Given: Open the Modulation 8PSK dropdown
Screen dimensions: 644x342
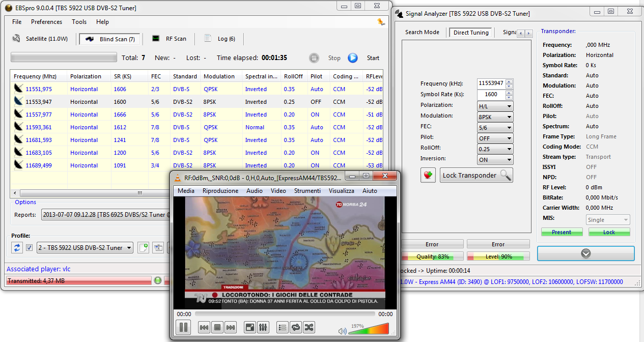Looking at the screenshot, I should [x=495, y=117].
